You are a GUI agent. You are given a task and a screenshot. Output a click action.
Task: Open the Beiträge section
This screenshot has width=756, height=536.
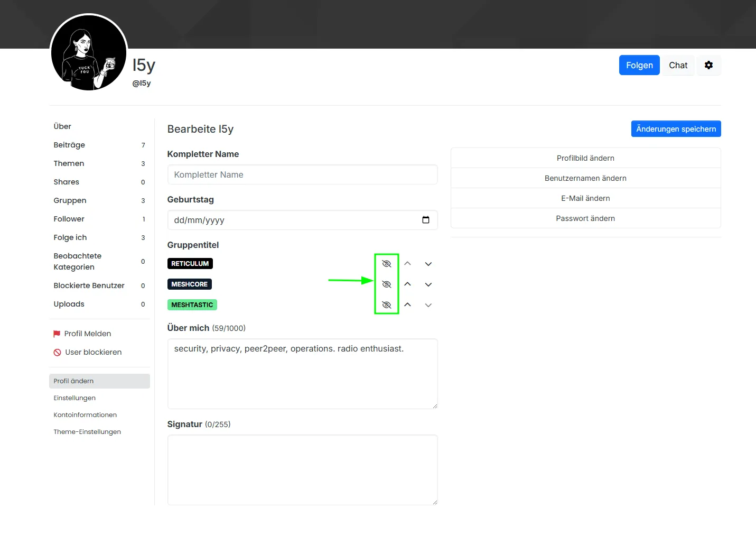(x=69, y=145)
